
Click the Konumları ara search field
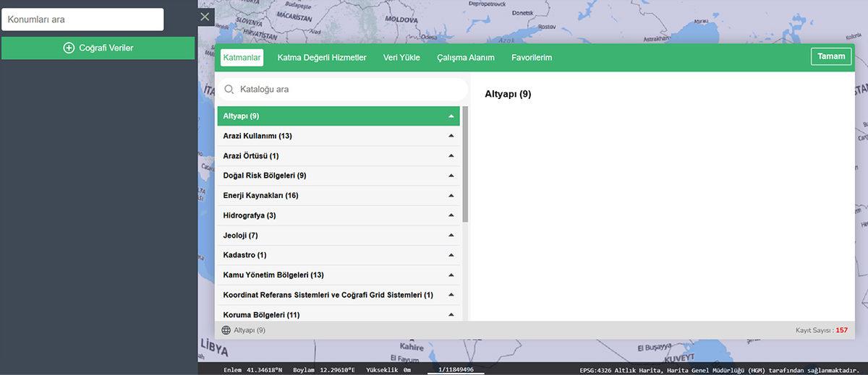coord(82,20)
